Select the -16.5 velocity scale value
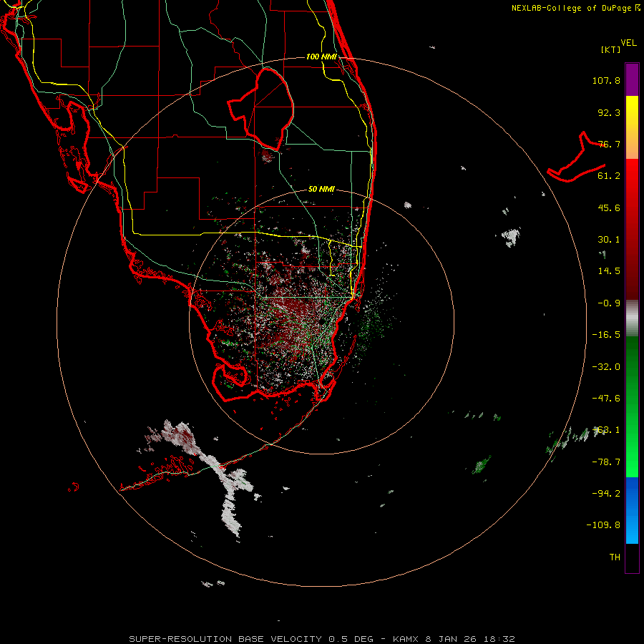The width and height of the screenshot is (644, 644). tap(606, 335)
